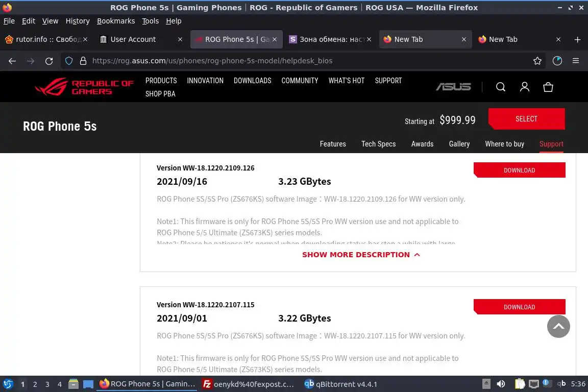
Task: Open the Help menu
Action: (x=174, y=21)
